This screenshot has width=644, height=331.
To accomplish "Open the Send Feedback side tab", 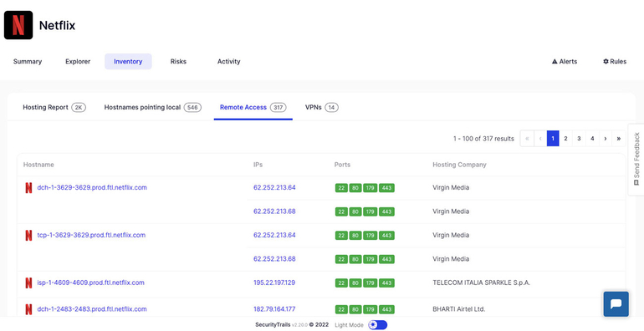I will 636,160.
